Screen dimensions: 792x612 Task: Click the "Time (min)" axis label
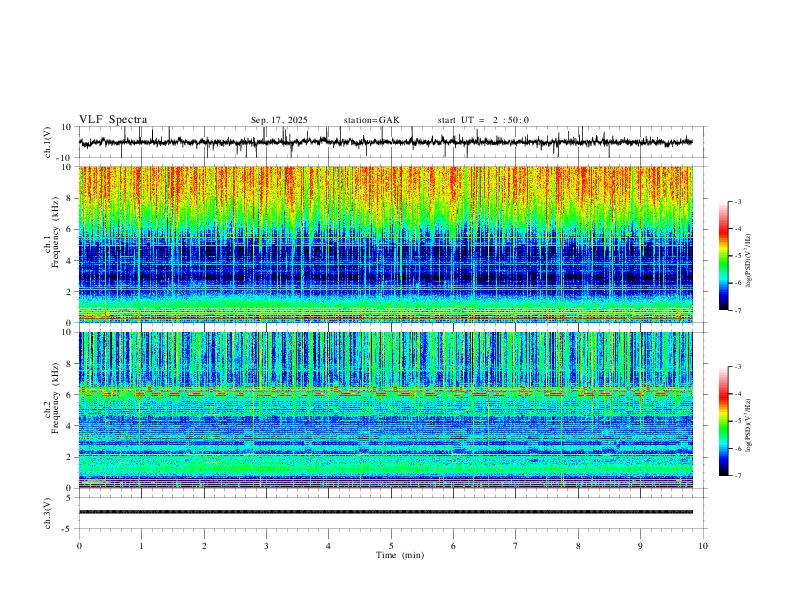[400, 555]
